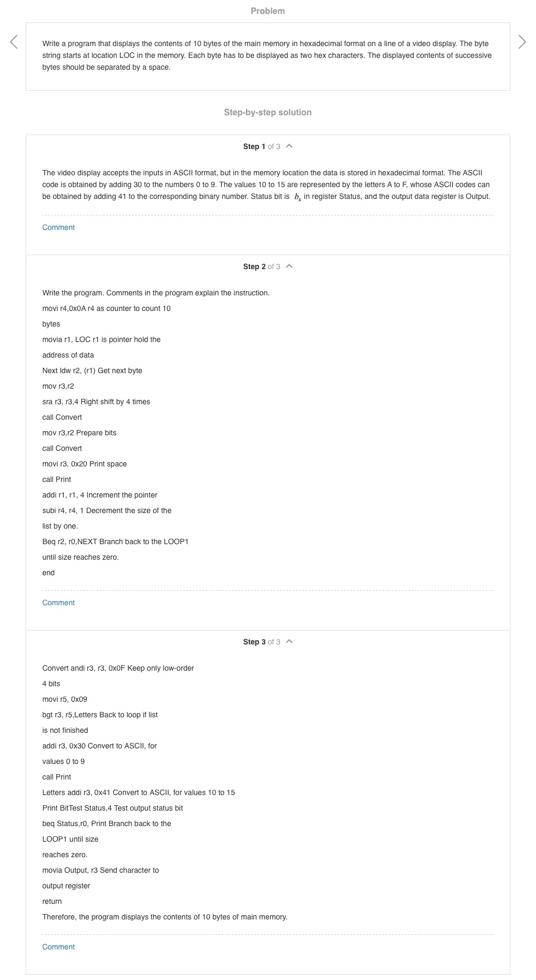Click the b4 status bit symbol
This screenshot has height=980, width=536.
tap(297, 197)
